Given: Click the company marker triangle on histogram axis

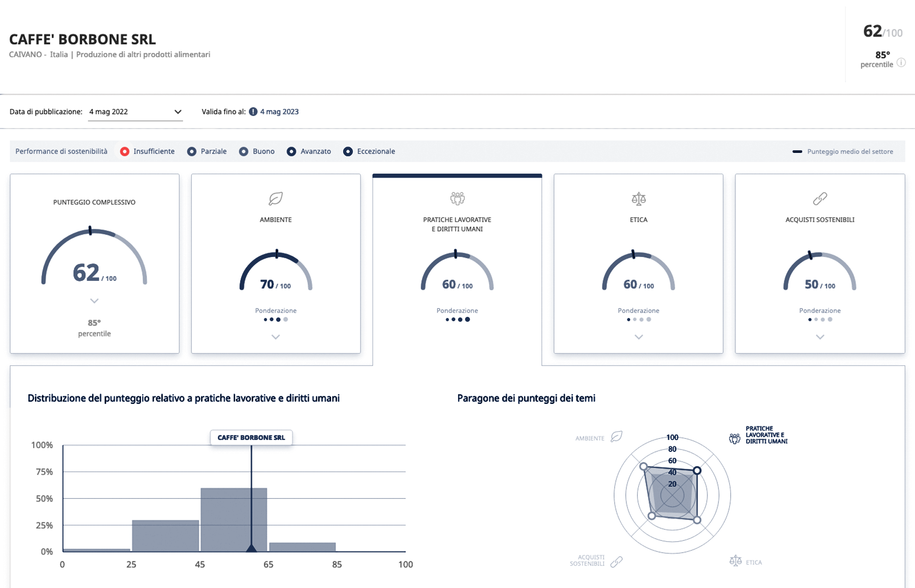Looking at the screenshot, I should 251,548.
